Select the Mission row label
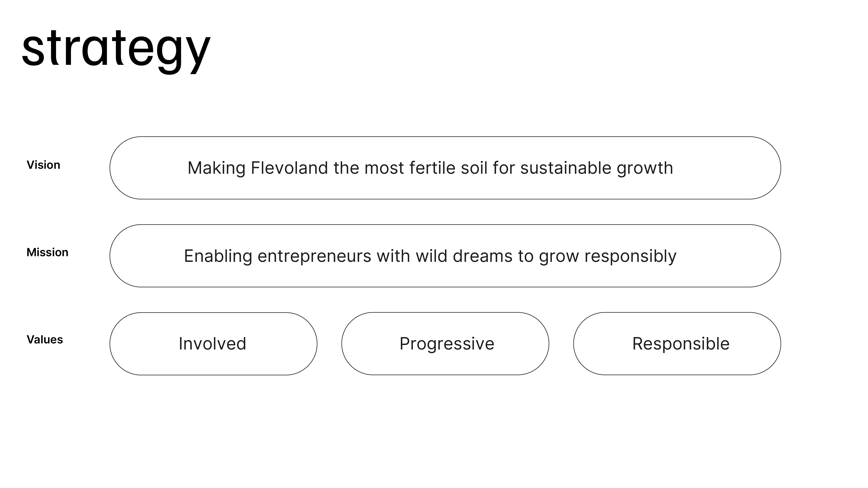868x488 pixels. pos(47,252)
